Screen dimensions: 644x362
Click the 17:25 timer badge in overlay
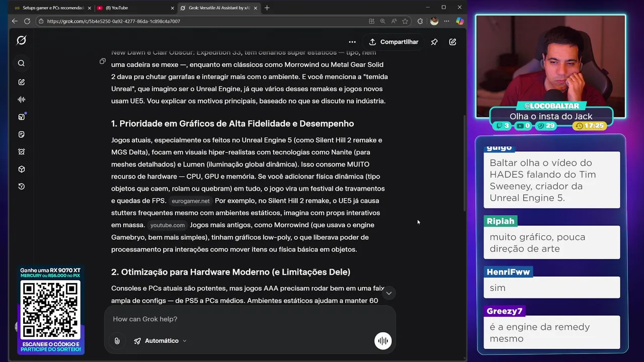point(590,126)
